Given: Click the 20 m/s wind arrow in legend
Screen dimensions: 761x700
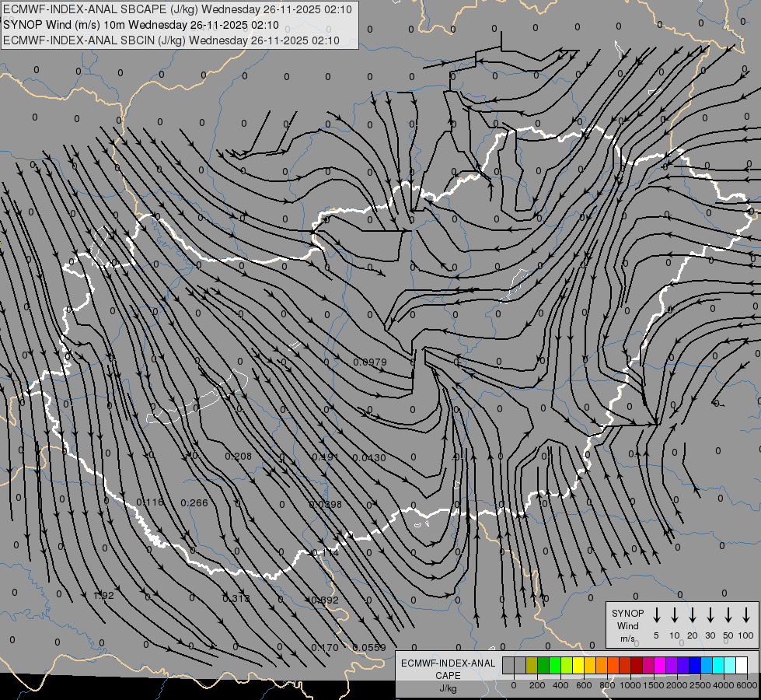Looking at the screenshot, I should 692,615.
